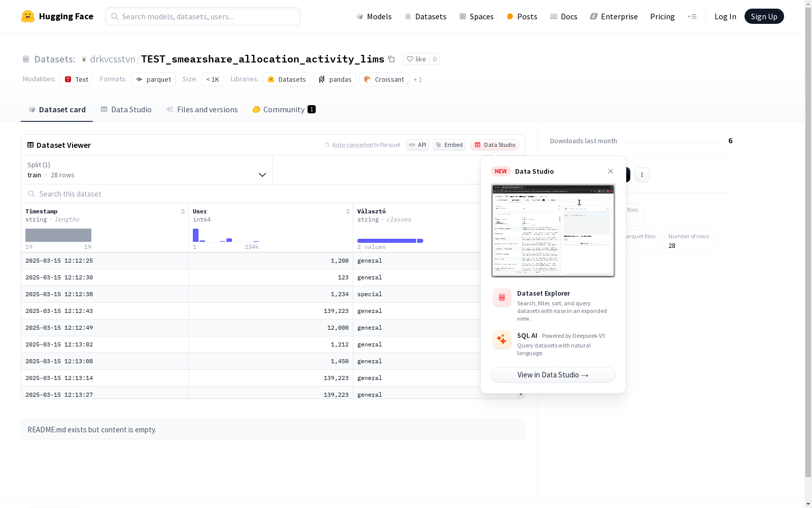Click the Embed button

point(449,145)
